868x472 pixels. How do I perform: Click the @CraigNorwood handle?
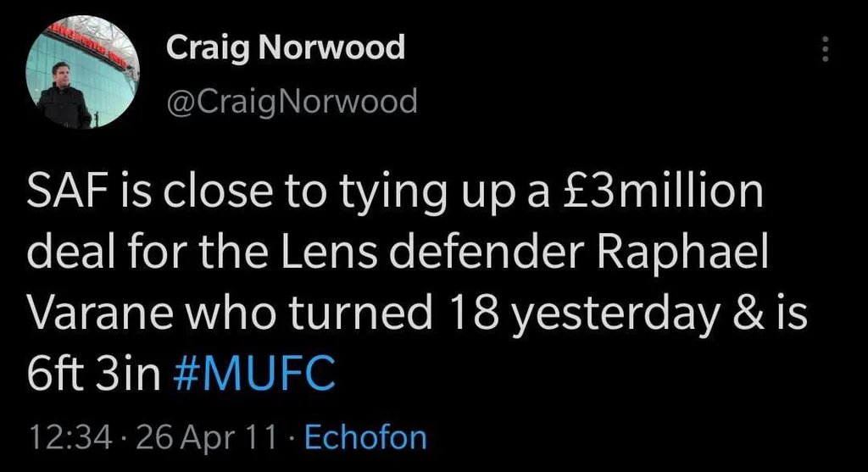click(x=292, y=102)
